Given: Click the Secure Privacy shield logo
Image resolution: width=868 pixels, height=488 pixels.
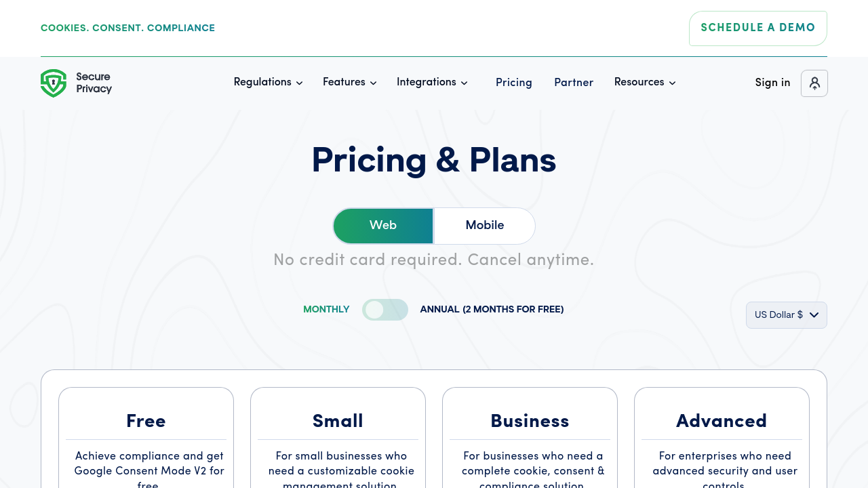Looking at the screenshot, I should click(54, 83).
